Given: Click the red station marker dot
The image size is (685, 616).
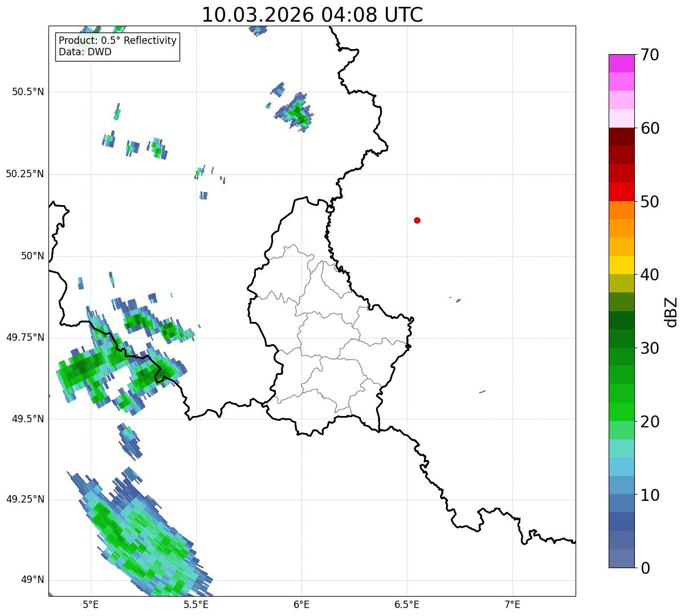Looking at the screenshot, I should pyautogui.click(x=417, y=220).
